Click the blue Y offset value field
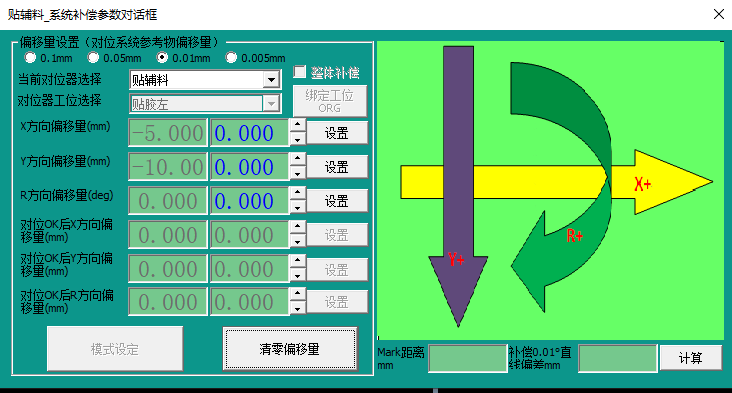The width and height of the screenshot is (732, 393). click(x=249, y=167)
